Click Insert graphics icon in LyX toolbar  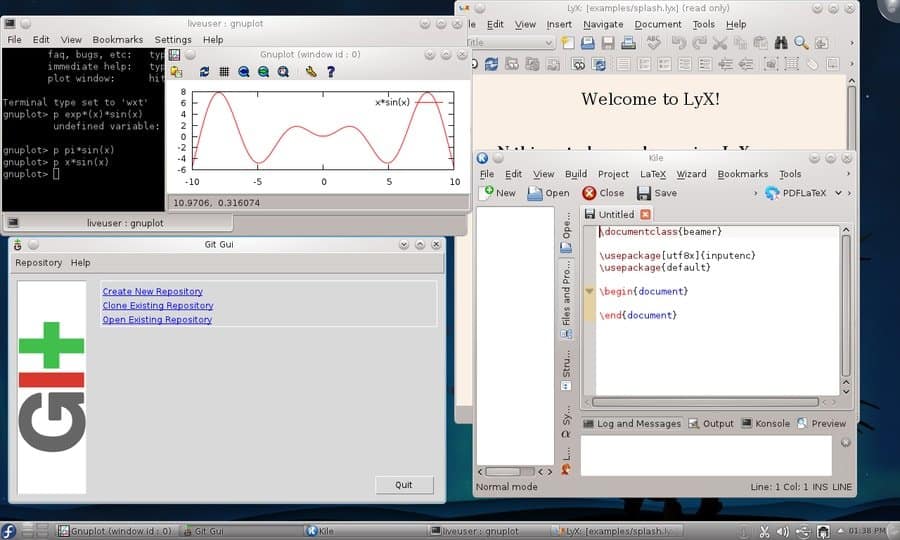click(770, 64)
